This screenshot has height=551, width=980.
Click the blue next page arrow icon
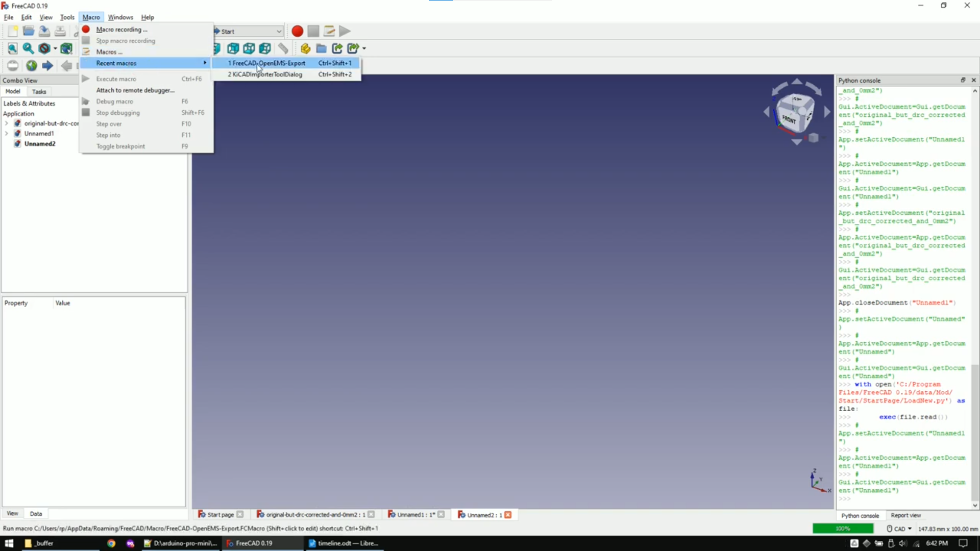tap(47, 65)
